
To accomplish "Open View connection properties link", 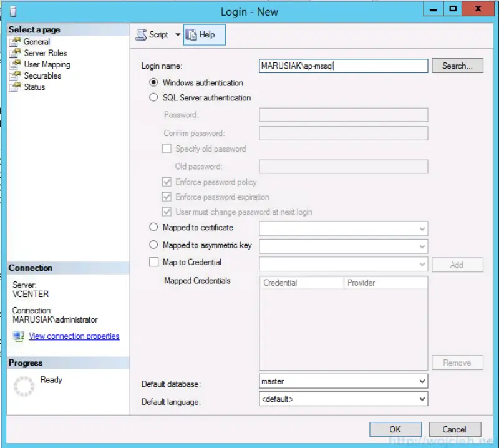I will coord(74,336).
